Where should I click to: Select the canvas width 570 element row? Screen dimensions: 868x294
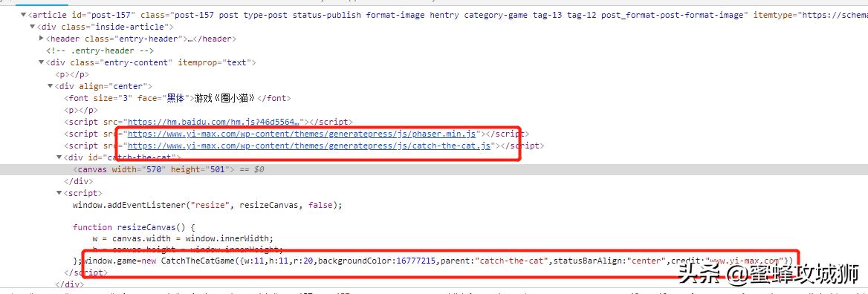coord(434,170)
